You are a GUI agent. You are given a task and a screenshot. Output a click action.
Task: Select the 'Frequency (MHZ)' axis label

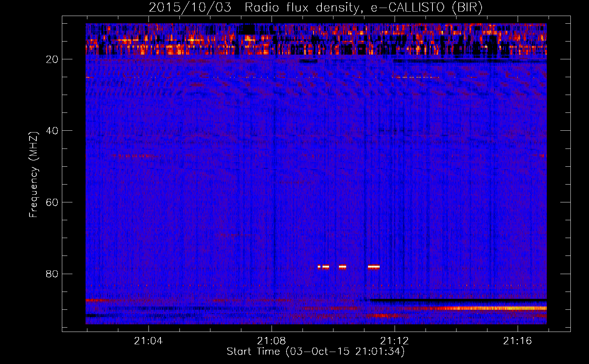33,175
